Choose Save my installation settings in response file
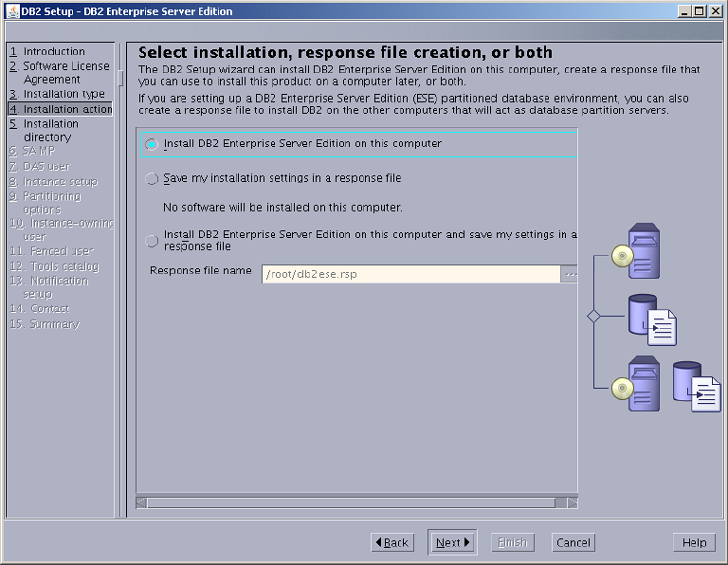Viewport: 728px width, 565px height. [152, 179]
